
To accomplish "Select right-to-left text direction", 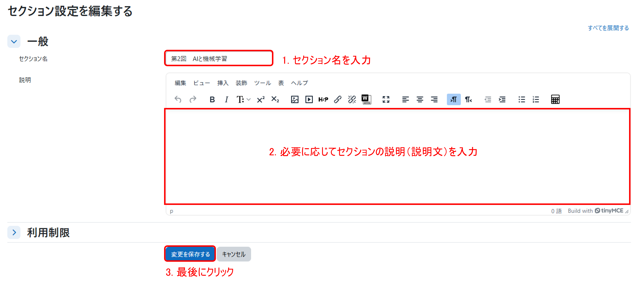I will click(x=468, y=99).
